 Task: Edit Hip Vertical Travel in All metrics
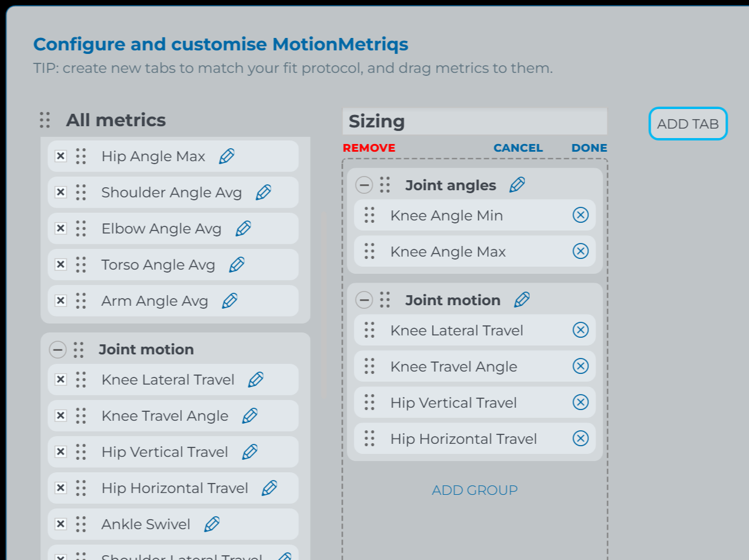click(x=250, y=452)
